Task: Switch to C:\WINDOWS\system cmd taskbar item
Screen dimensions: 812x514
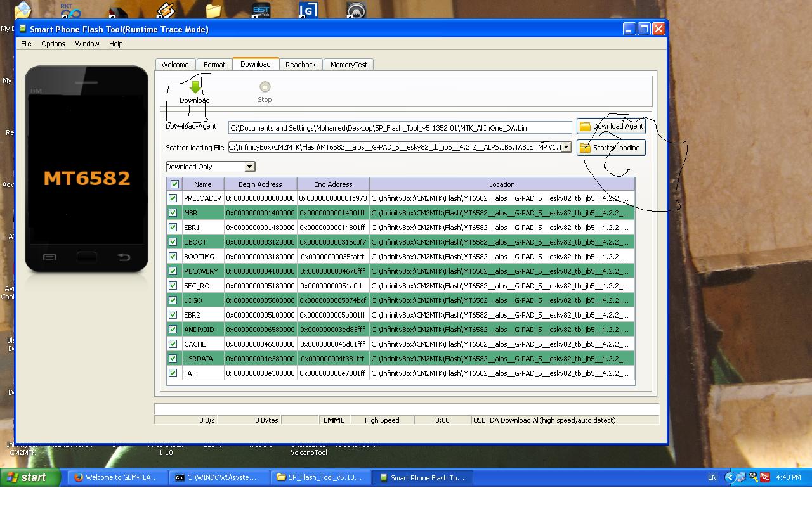Action: click(x=219, y=477)
